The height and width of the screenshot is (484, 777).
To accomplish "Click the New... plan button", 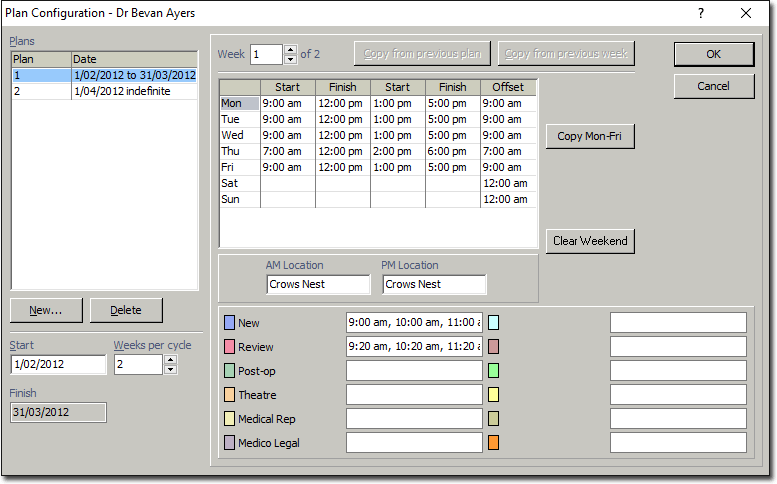I will 46,311.
